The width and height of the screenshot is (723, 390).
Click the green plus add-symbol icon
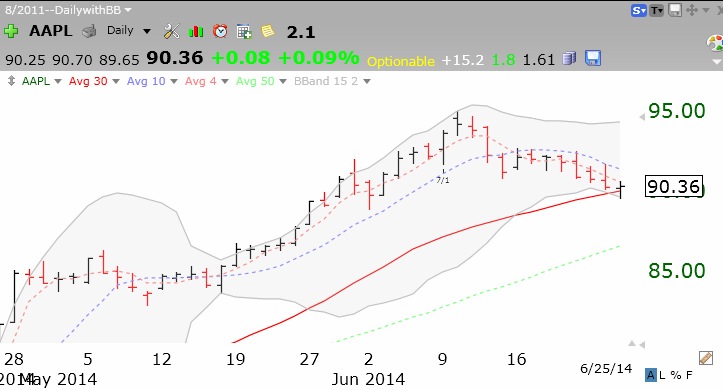[x=11, y=31]
